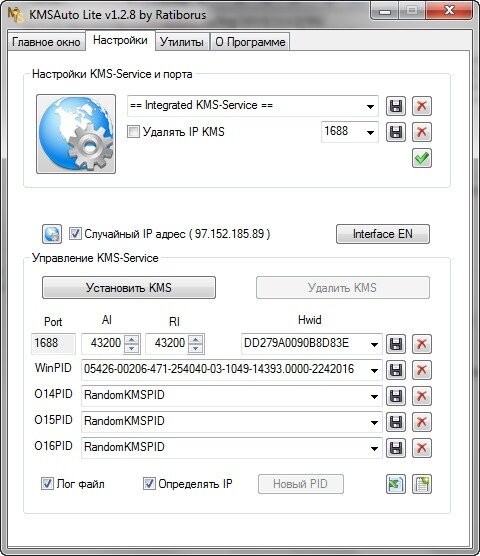
Task: Click the KMSAuto title bar app icon
Action: (15, 15)
